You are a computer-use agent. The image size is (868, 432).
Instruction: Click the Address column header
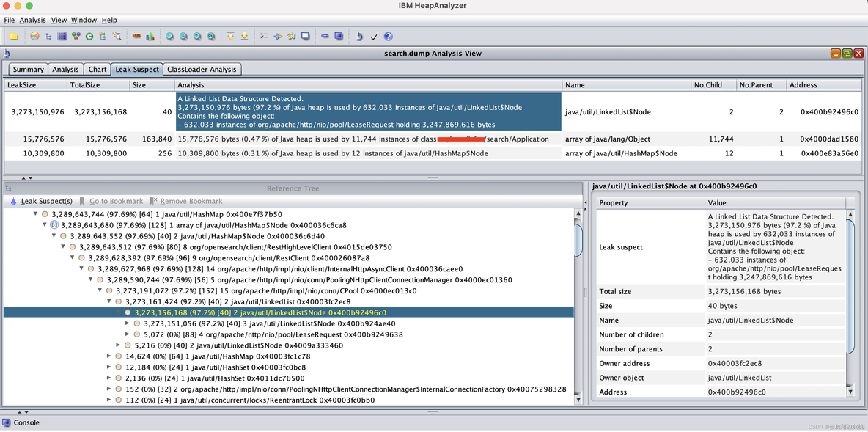pos(824,85)
